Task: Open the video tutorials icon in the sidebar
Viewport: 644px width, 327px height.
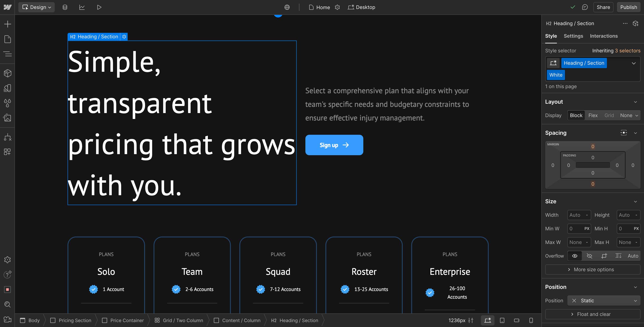Action: pyautogui.click(x=7, y=319)
